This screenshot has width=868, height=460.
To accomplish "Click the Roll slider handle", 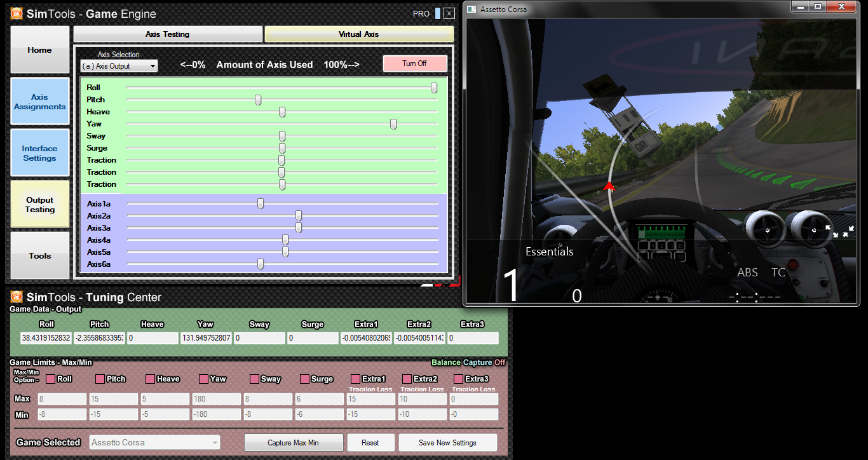I will (x=434, y=88).
